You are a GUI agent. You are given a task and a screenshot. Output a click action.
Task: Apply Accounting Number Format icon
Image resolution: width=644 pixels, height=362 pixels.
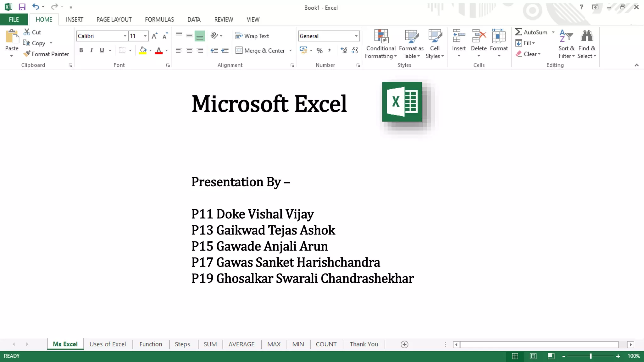tap(303, 50)
